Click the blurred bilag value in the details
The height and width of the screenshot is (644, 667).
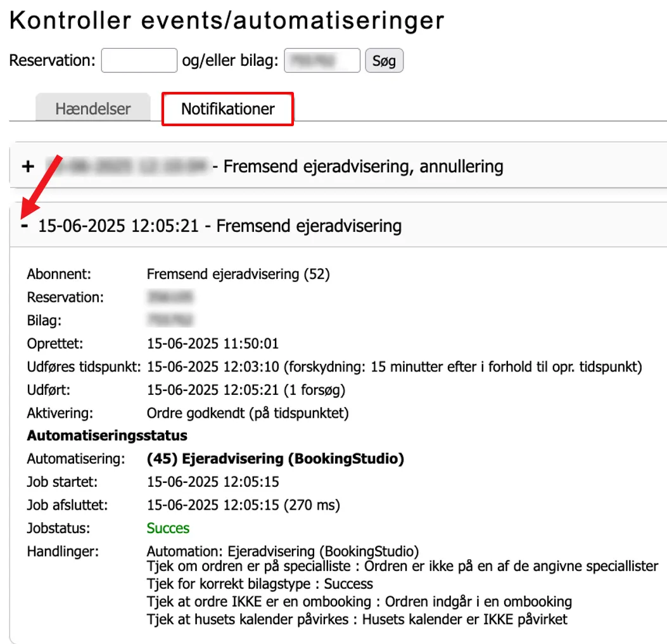(x=170, y=320)
